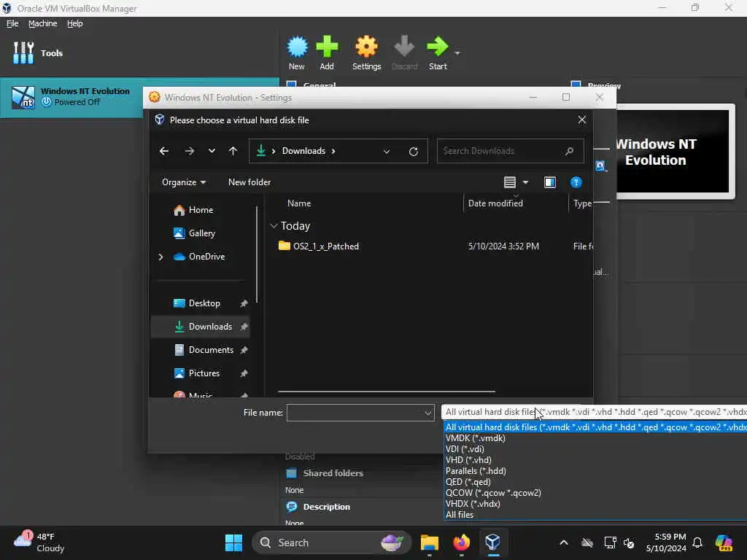The image size is (747, 560).
Task: Choose All virtual hard disk files option
Action: point(595,427)
